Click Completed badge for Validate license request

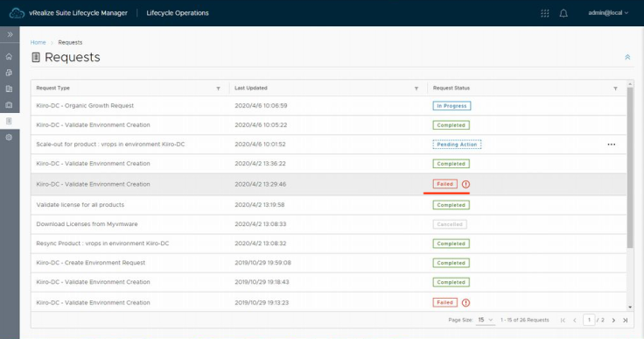tap(451, 205)
